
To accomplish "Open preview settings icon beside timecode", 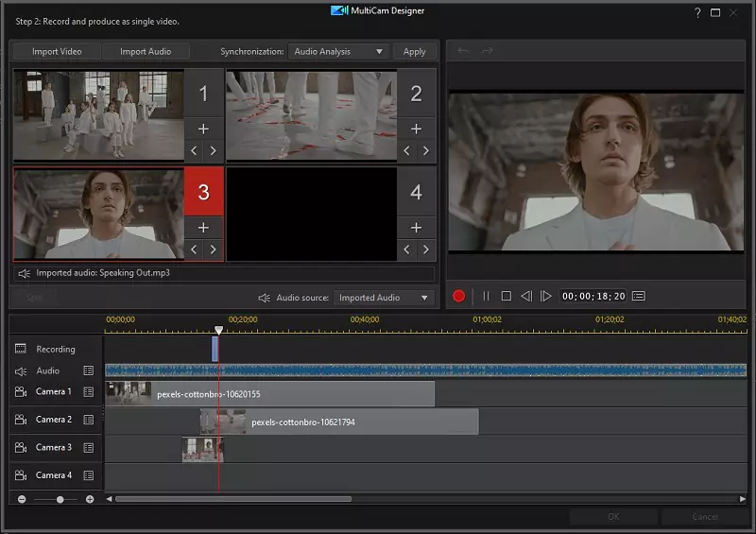I will click(x=639, y=296).
